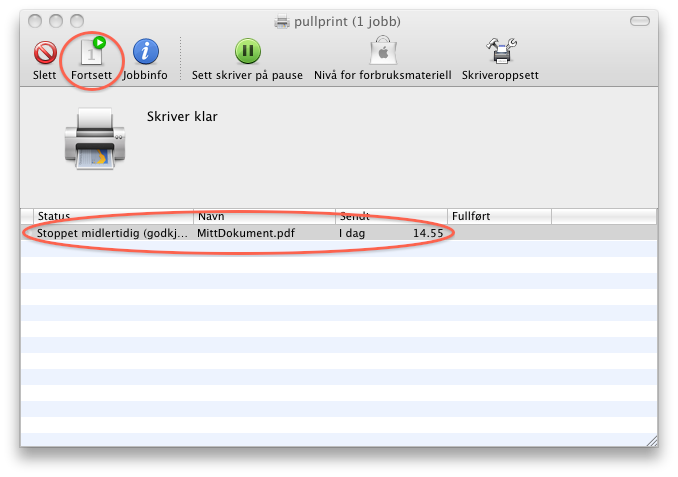Select the MittDokument.pdf job name

tap(246, 232)
